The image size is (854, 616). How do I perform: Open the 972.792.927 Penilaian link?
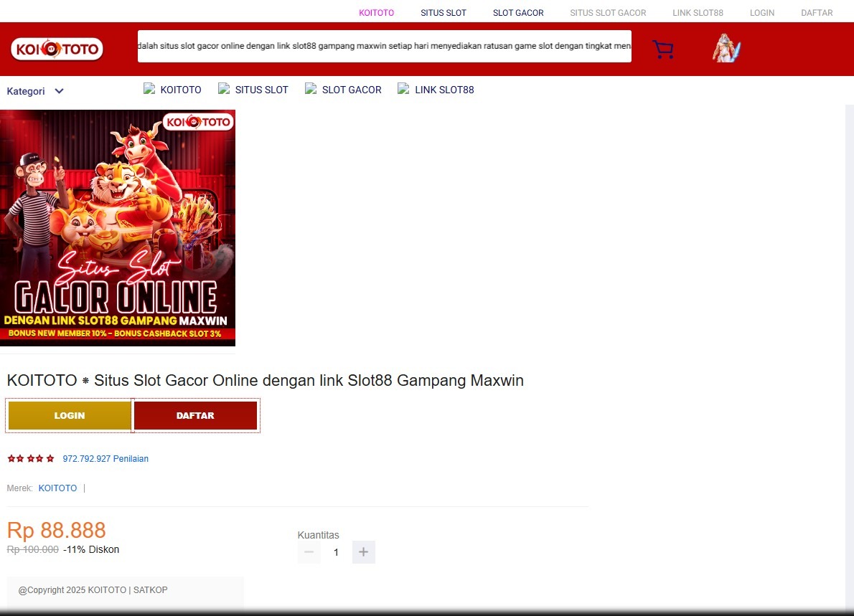[105, 458]
